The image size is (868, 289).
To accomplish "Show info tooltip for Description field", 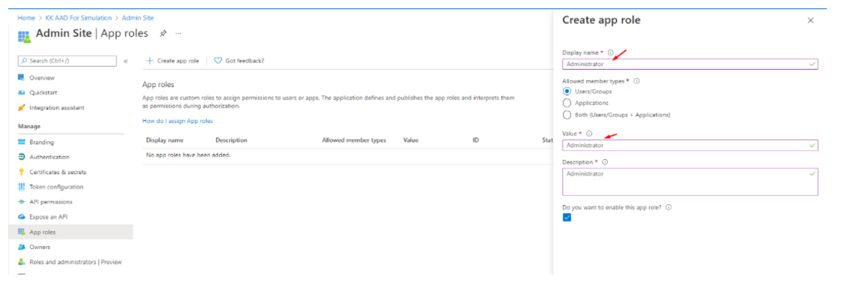I will pyautogui.click(x=604, y=162).
